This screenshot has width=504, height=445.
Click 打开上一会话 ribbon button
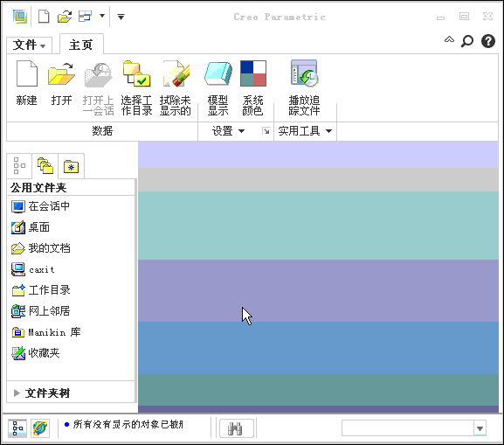coord(99,88)
